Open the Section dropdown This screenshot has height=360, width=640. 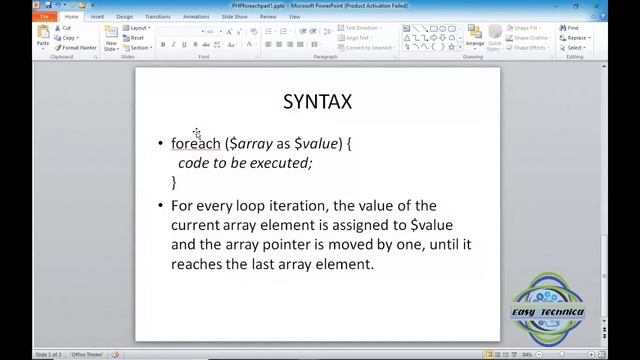(138, 48)
